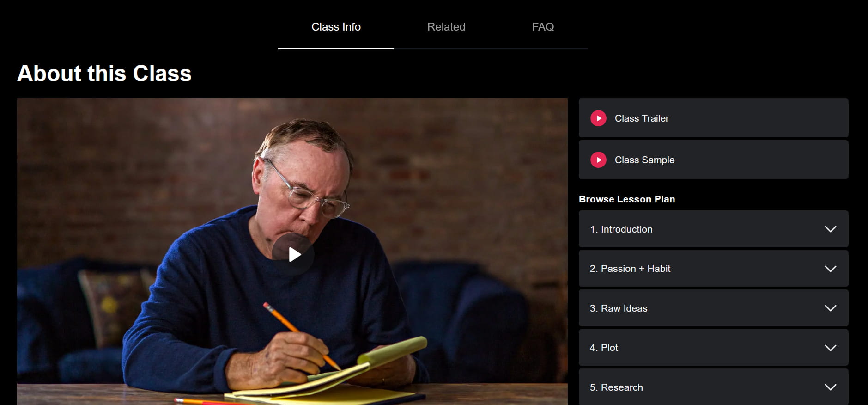Expand the Plot lesson chevron
The width and height of the screenshot is (868, 405).
pos(830,348)
